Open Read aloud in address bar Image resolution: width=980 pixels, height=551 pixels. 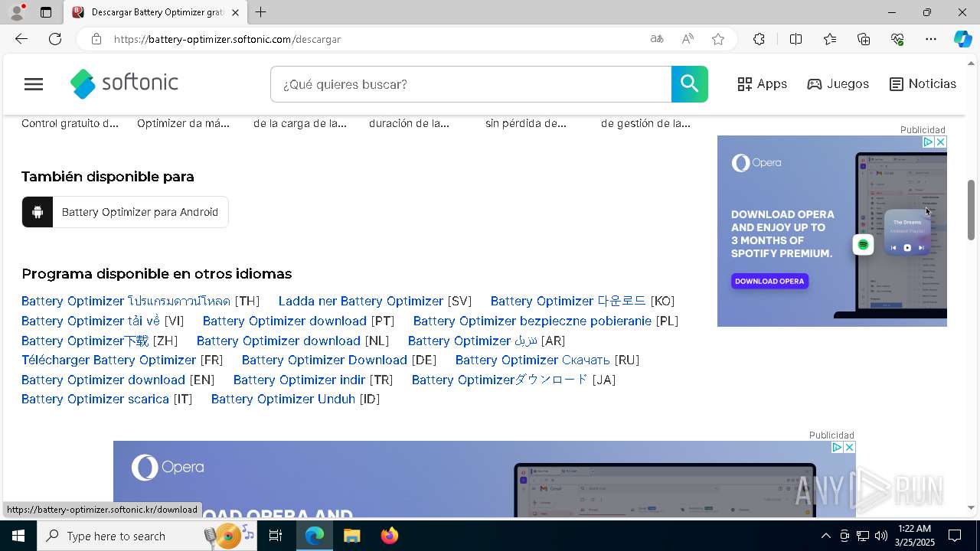[x=688, y=39]
